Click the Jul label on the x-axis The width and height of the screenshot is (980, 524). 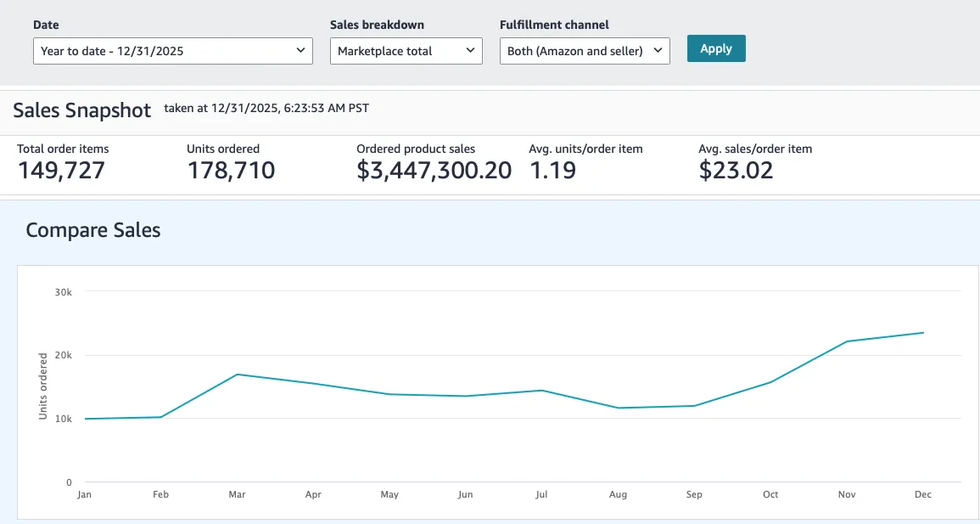(x=541, y=494)
